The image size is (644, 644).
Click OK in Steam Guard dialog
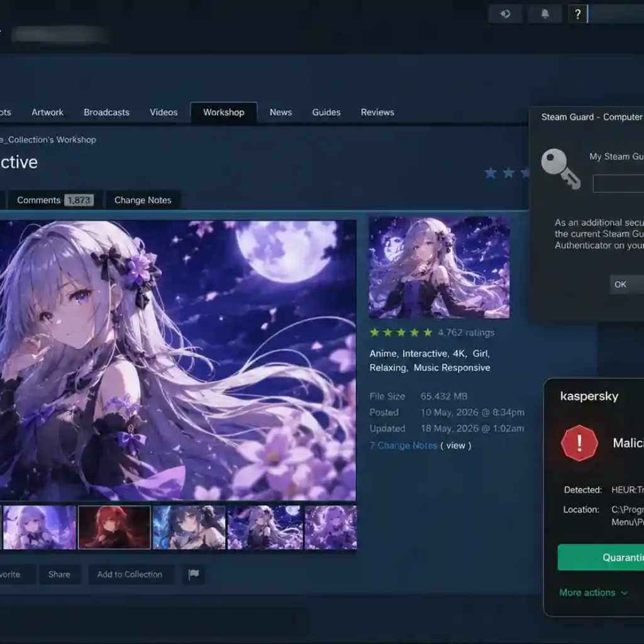pyautogui.click(x=626, y=284)
